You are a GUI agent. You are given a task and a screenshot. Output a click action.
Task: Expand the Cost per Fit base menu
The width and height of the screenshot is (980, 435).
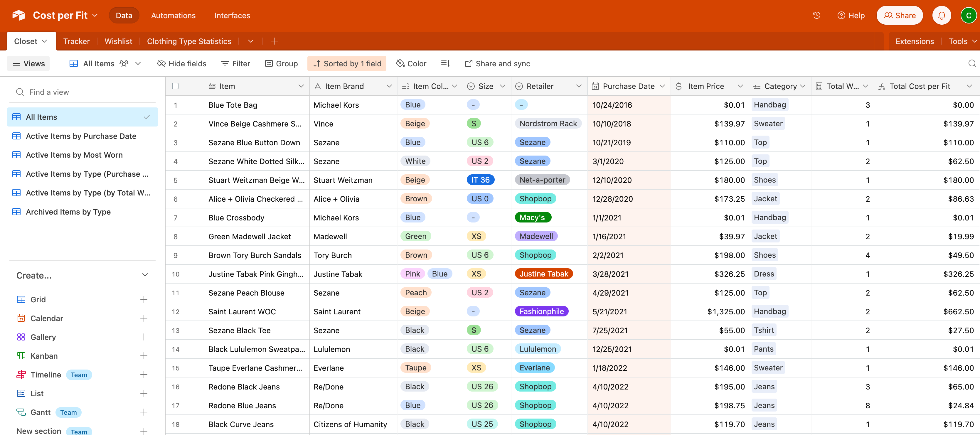coord(95,16)
